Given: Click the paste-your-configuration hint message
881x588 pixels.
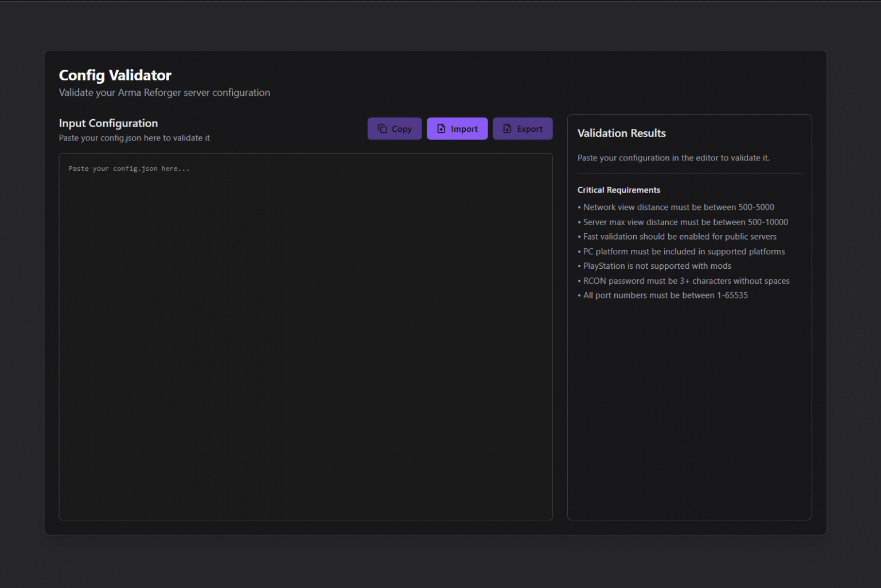Looking at the screenshot, I should tap(674, 158).
